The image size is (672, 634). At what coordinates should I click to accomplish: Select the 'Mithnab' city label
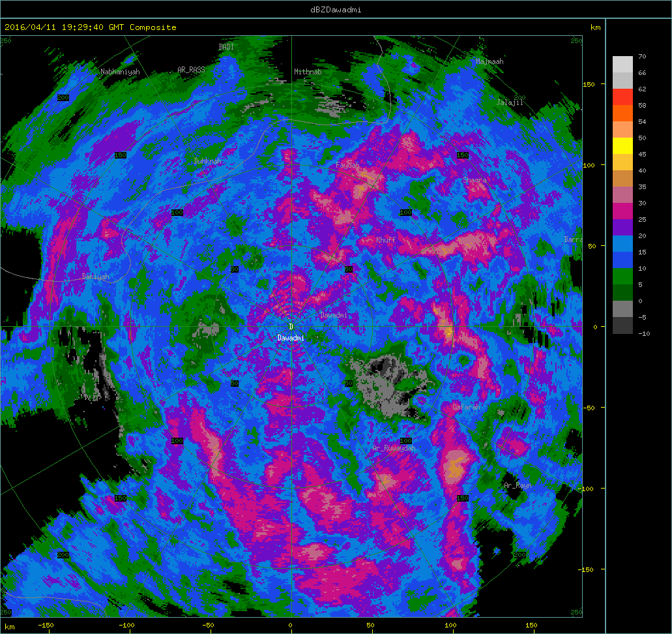308,72
